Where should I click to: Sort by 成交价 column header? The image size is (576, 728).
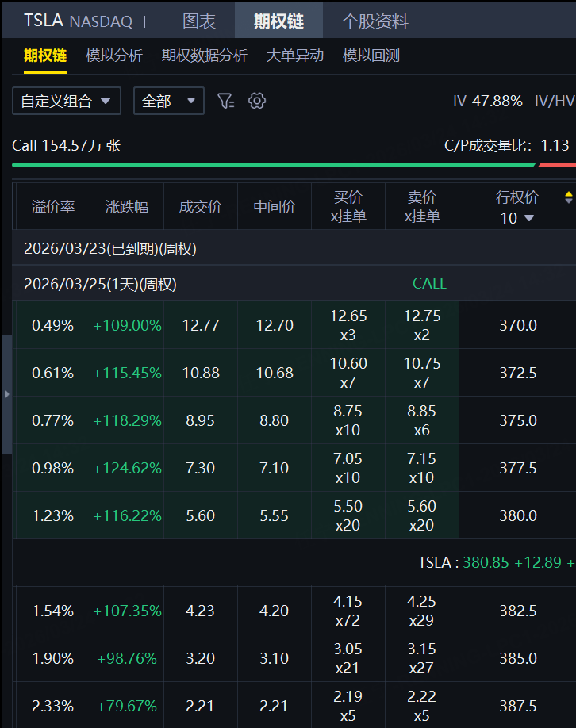click(x=201, y=207)
